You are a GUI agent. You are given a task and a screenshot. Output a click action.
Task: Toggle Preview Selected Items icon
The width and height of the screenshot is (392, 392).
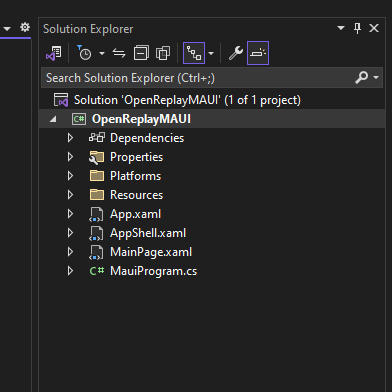(x=258, y=53)
